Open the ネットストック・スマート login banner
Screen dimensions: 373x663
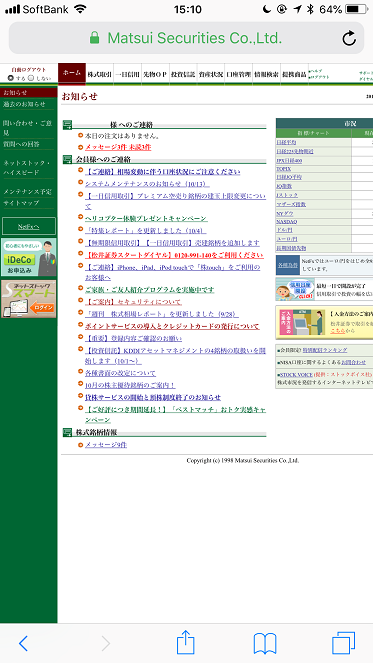29,299
